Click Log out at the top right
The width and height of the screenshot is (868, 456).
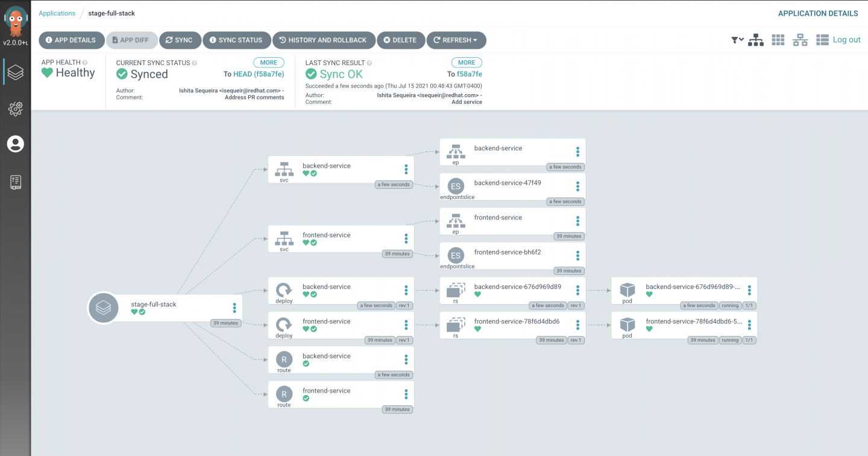point(846,39)
